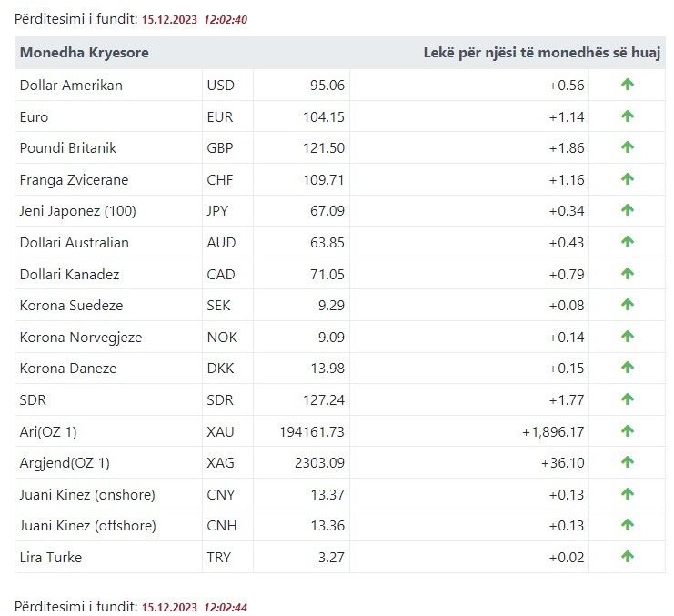Viewport: 674px width, 616px height.
Task: Select the Jeni Japonez (100) currency name
Action: click(x=77, y=210)
